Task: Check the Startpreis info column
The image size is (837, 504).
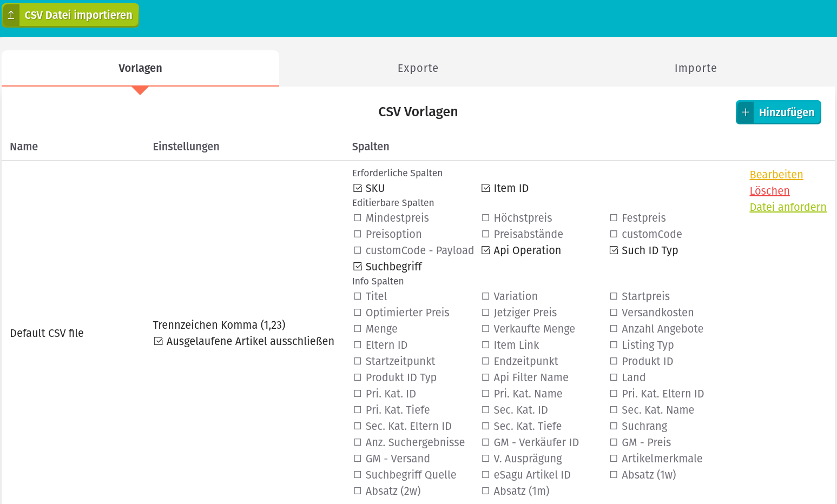Action: [614, 296]
